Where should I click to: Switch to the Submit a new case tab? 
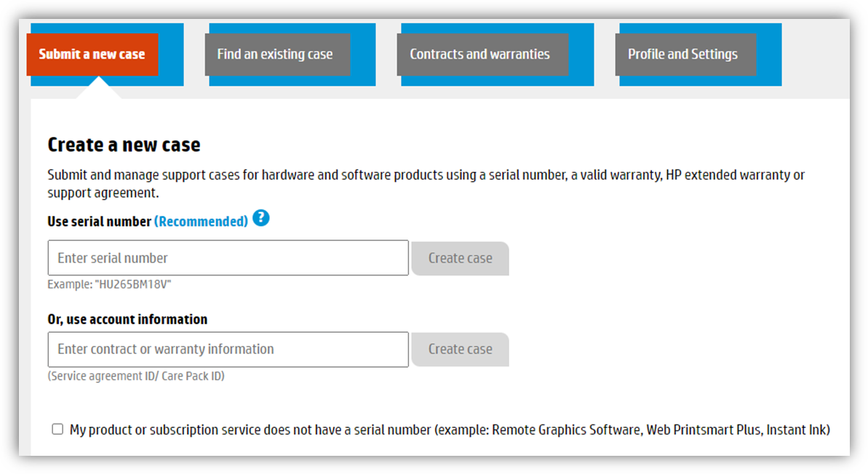click(x=92, y=54)
